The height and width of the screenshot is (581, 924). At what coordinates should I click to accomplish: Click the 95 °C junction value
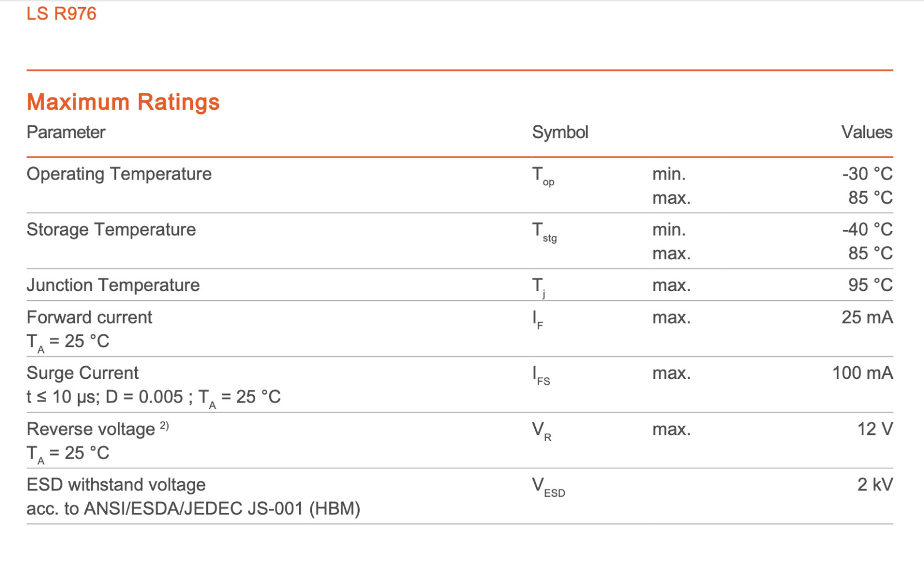click(870, 285)
